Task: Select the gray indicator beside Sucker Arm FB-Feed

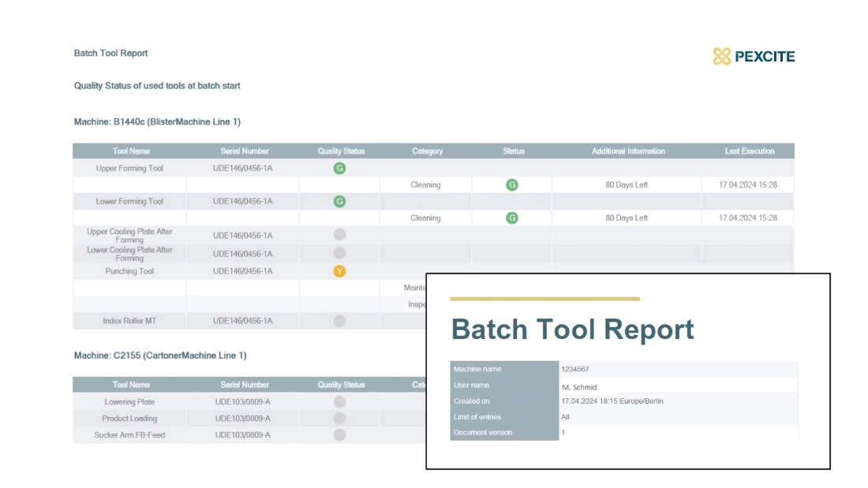Action: click(x=339, y=434)
